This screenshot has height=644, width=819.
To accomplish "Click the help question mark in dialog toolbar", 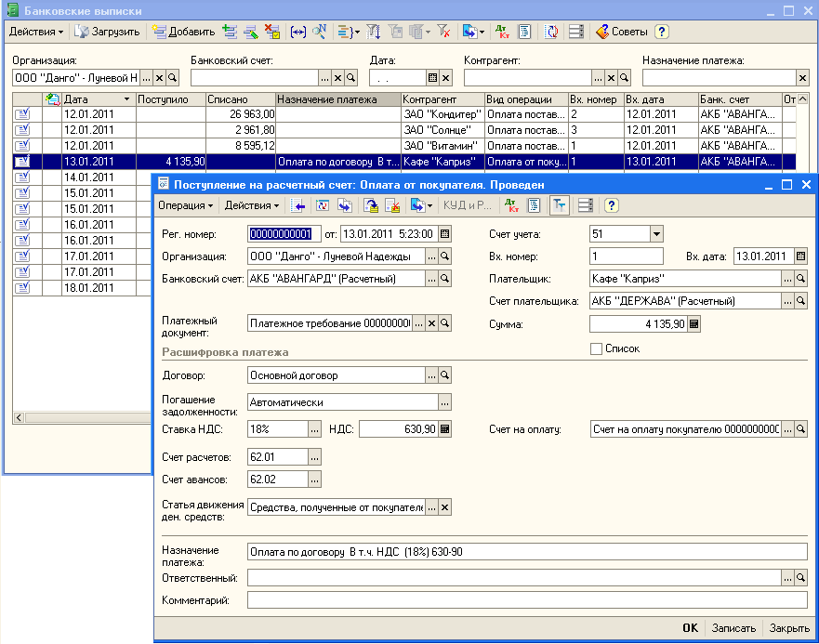I will [x=611, y=205].
